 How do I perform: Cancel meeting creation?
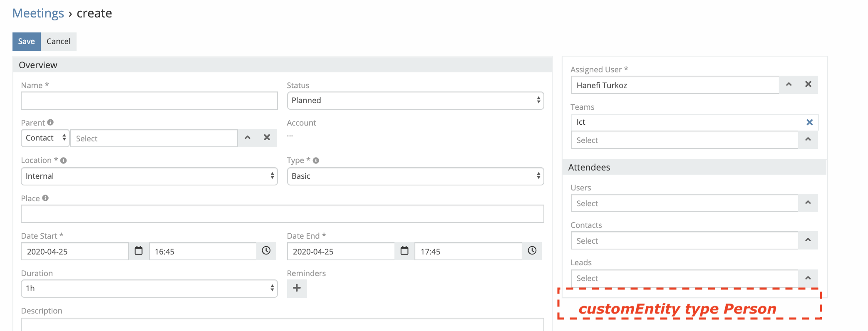pyautogui.click(x=58, y=42)
